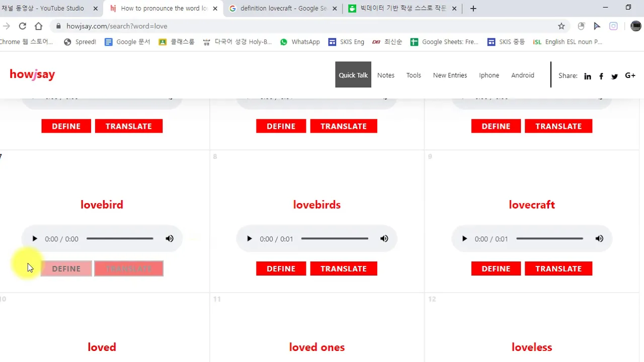Open the phrase loved ones
644x362 pixels.
(x=317, y=347)
